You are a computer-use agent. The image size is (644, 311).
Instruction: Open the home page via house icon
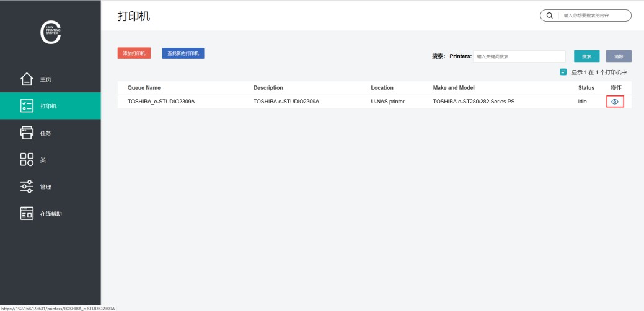coord(27,79)
